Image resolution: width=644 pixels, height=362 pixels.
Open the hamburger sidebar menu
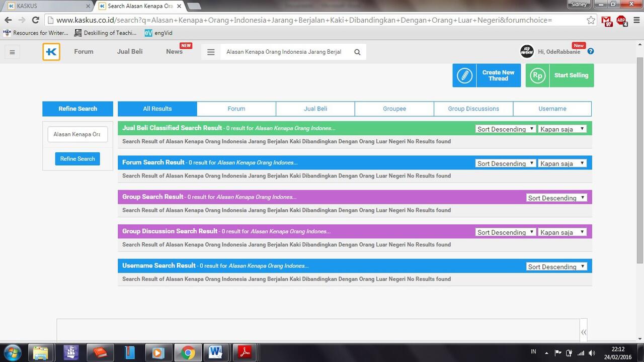(13, 52)
